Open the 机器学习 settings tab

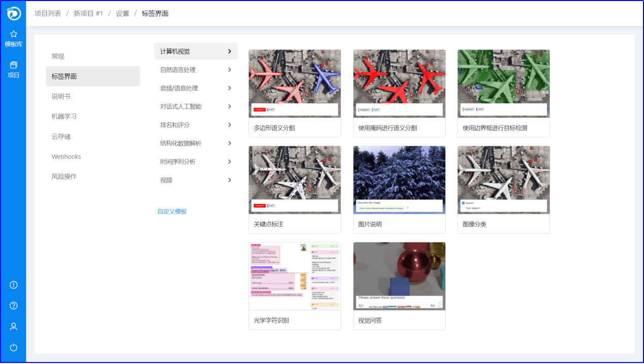(x=93, y=116)
